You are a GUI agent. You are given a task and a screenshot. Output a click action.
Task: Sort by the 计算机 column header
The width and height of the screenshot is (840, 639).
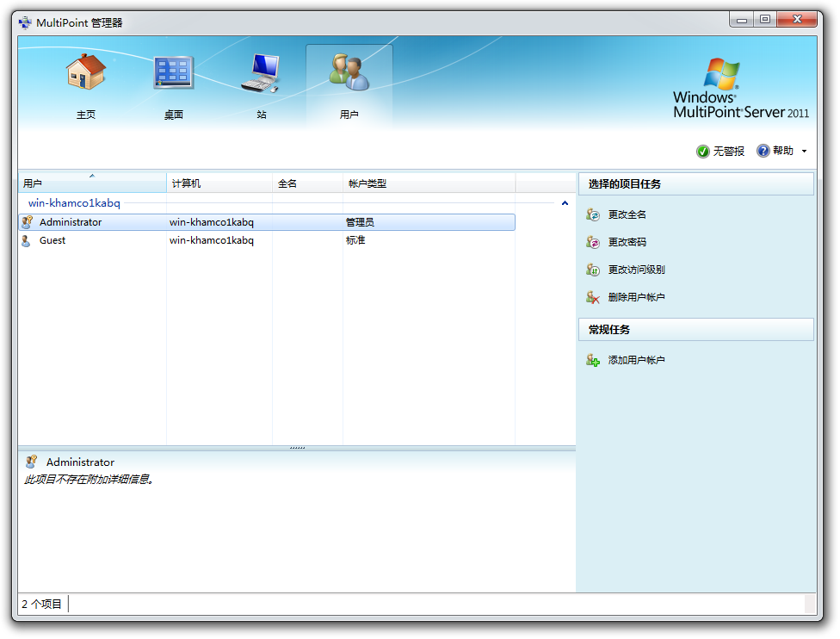(219, 183)
